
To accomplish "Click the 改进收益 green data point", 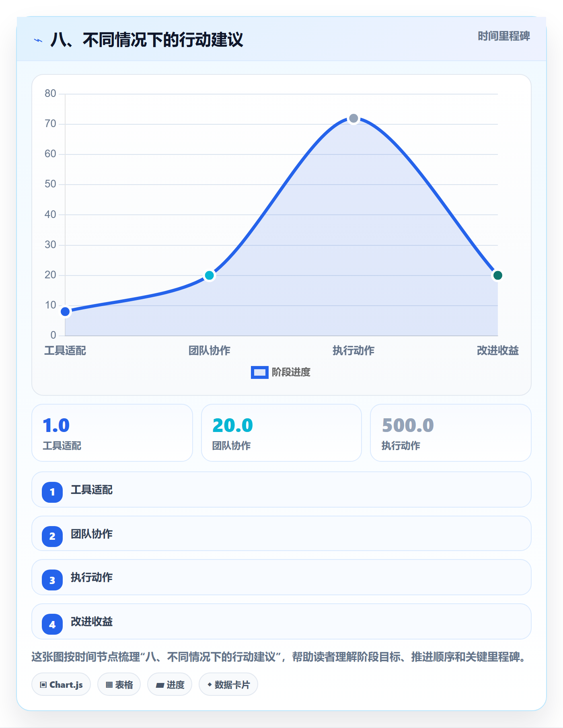I will [x=497, y=276].
